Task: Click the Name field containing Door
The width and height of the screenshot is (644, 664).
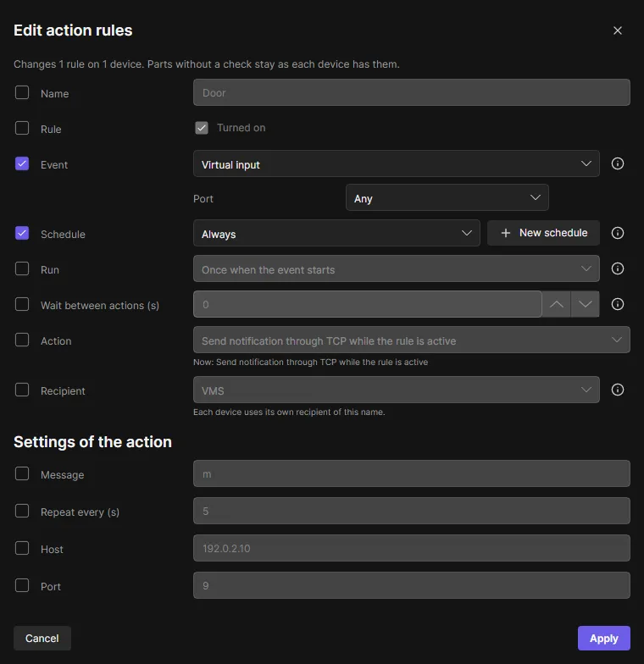Action: [x=412, y=92]
